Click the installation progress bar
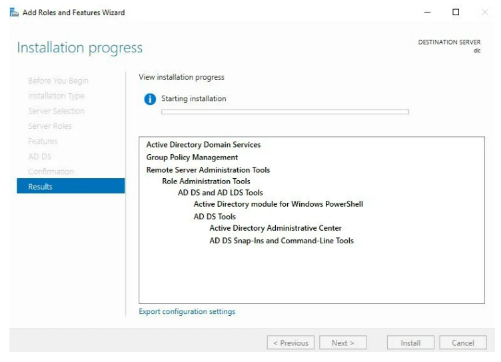The height and width of the screenshot is (362, 501). pyautogui.click(x=285, y=112)
